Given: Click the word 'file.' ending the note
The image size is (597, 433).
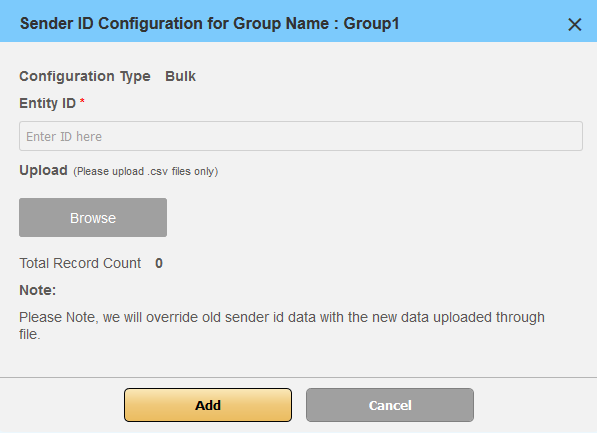Looking at the screenshot, I should (30, 334).
